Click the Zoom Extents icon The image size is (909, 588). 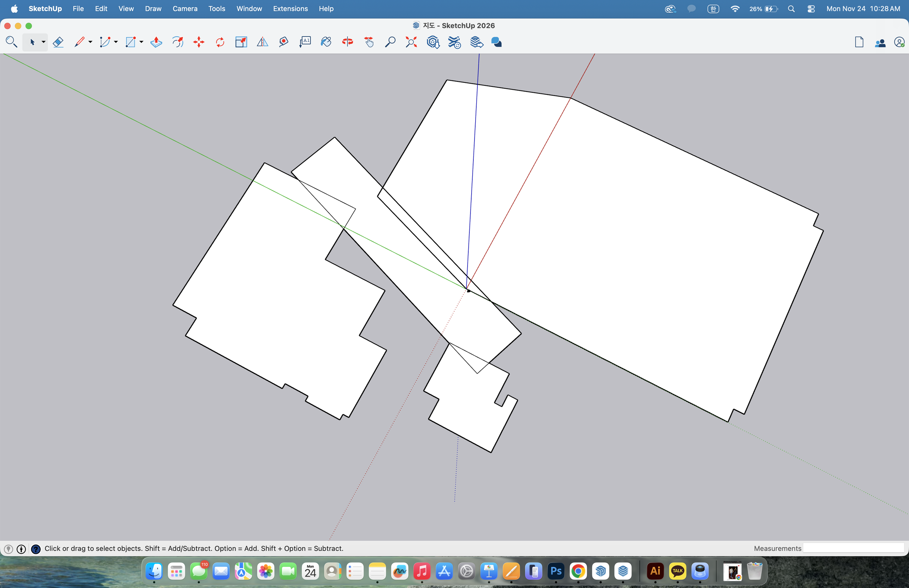click(x=411, y=42)
